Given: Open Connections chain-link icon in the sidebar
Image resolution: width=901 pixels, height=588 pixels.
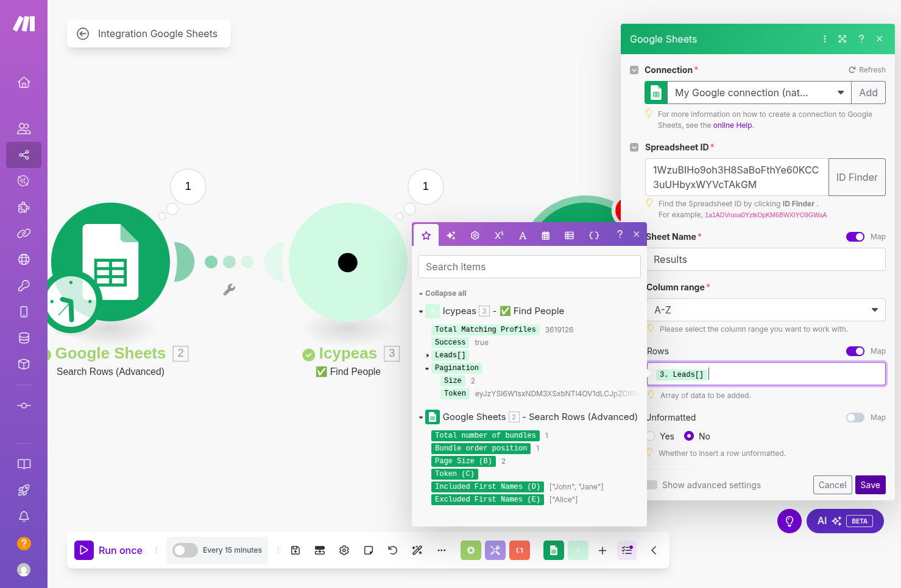Looking at the screenshot, I should tap(24, 233).
